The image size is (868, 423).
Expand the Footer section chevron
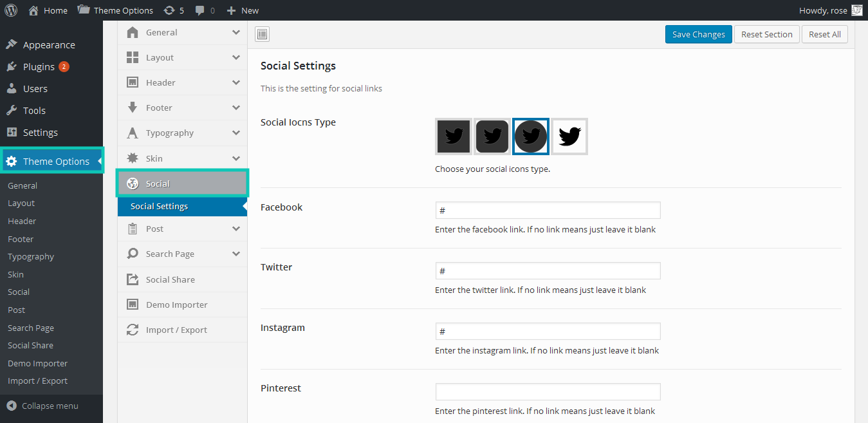pos(236,108)
